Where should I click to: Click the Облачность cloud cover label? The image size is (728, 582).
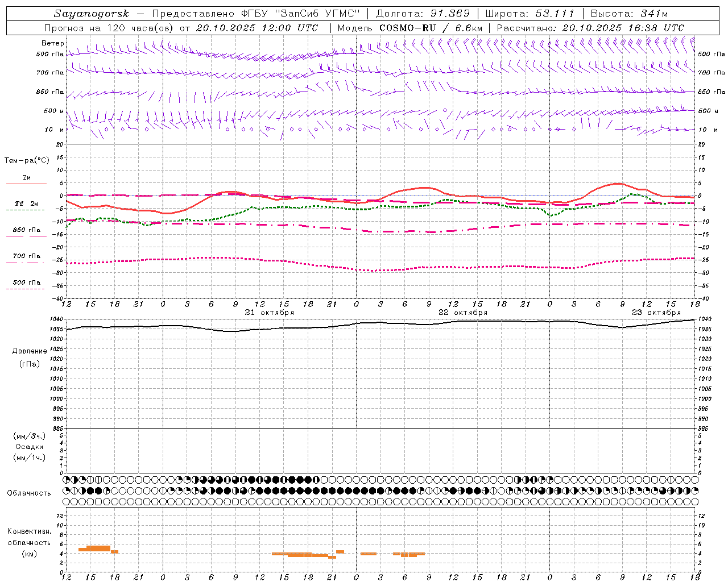[x=29, y=493]
